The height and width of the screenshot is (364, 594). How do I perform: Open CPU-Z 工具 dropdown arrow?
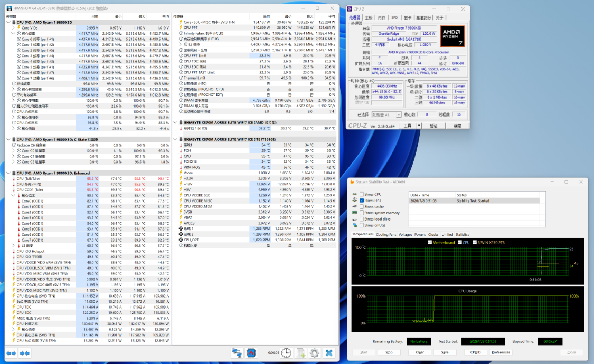419,126
